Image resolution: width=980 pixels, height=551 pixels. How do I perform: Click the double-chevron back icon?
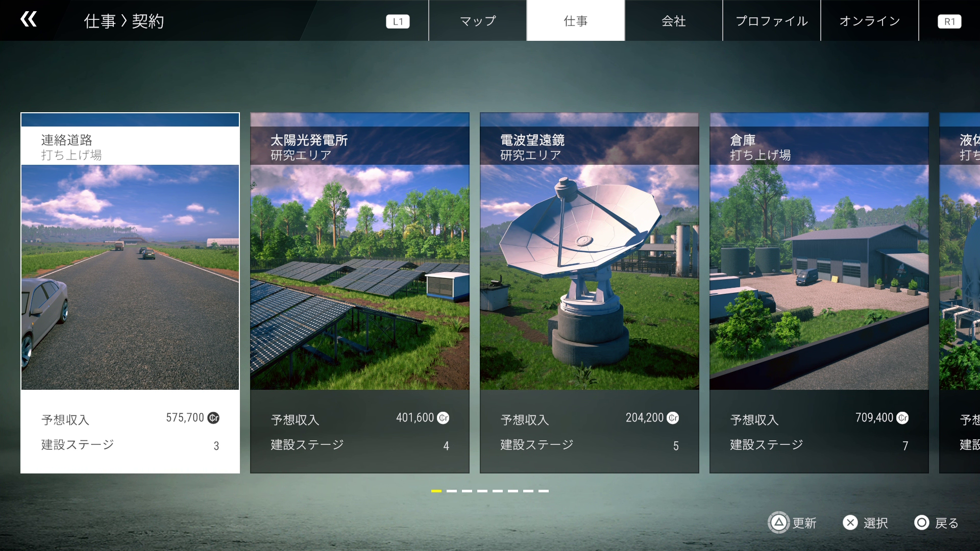(29, 20)
